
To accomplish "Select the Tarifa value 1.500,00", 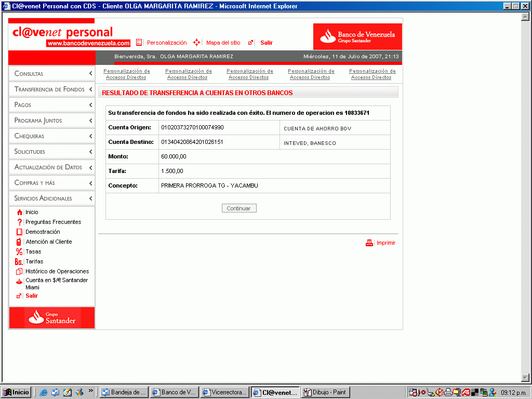I will pyautogui.click(x=172, y=171).
